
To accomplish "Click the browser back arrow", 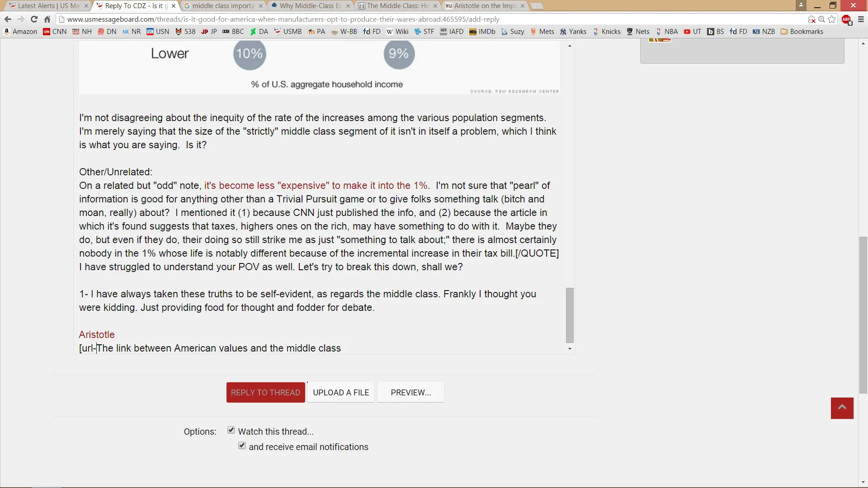I will click(8, 19).
